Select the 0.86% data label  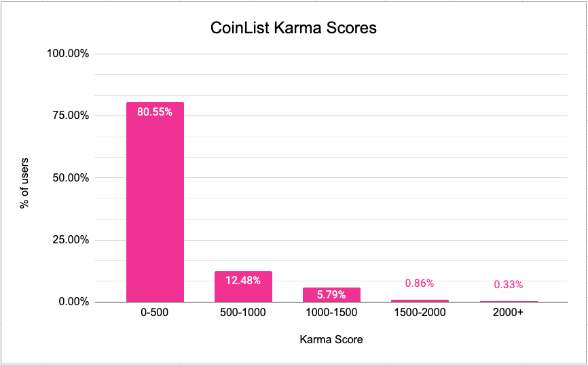point(419,283)
